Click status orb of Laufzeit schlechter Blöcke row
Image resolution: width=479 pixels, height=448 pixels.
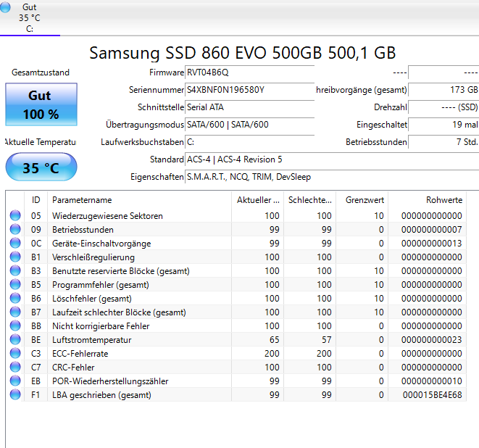point(15,312)
